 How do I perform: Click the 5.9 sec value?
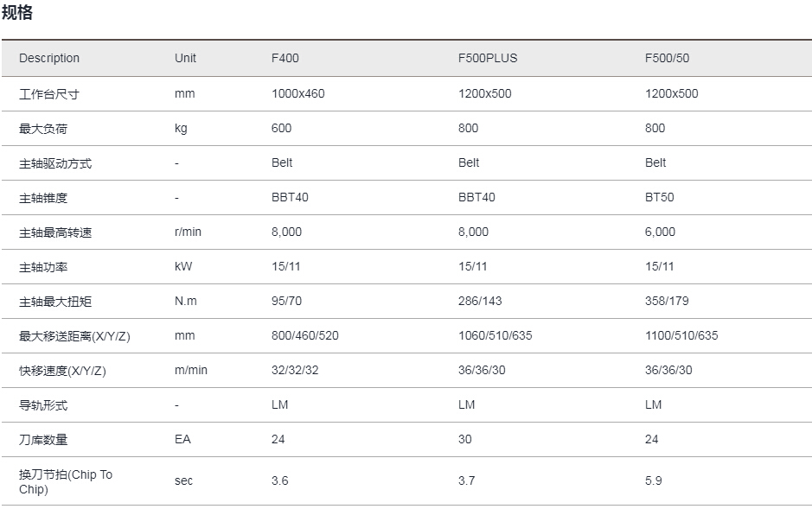click(x=653, y=481)
